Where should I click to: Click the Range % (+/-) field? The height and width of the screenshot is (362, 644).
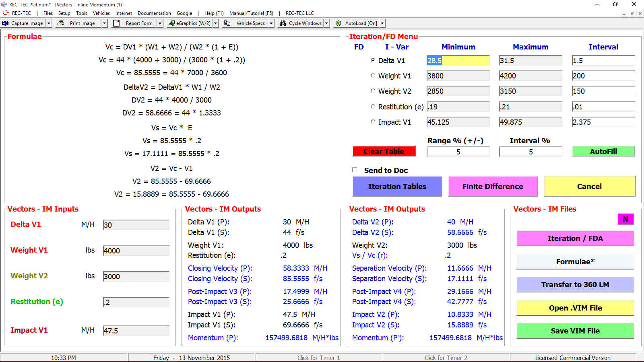458,152
